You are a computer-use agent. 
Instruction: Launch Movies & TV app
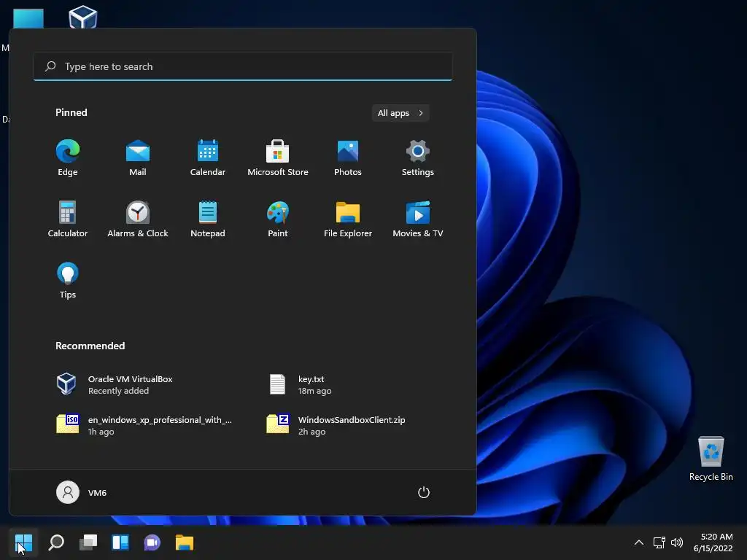coord(418,219)
